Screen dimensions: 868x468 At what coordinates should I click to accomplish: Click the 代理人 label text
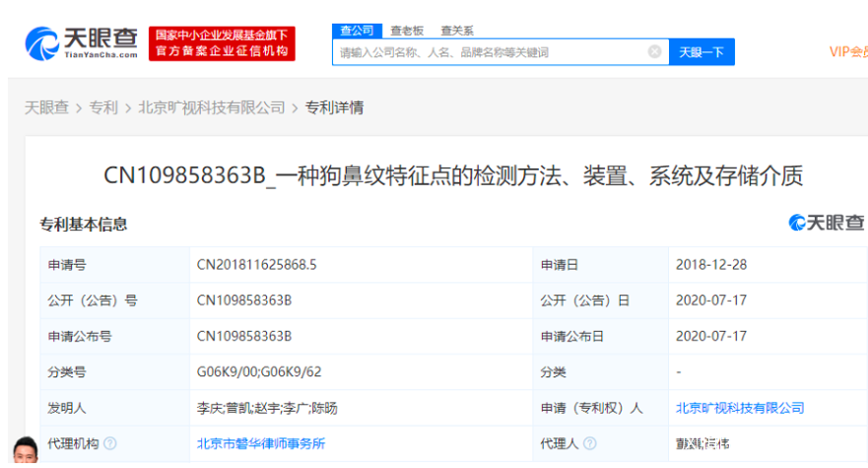[x=559, y=443]
